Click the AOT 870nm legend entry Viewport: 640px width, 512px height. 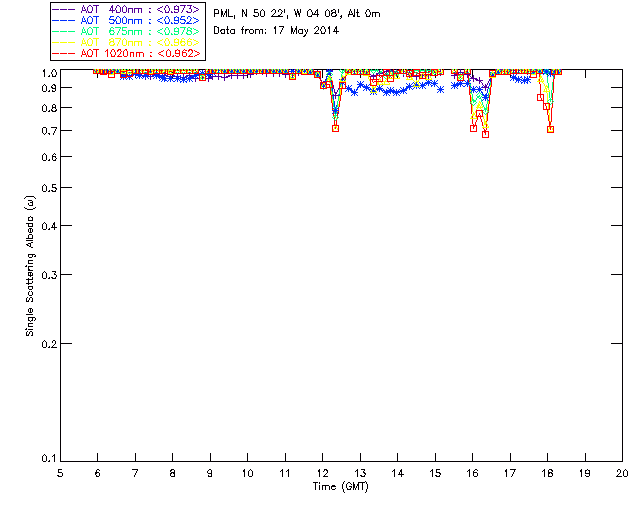pos(126,42)
